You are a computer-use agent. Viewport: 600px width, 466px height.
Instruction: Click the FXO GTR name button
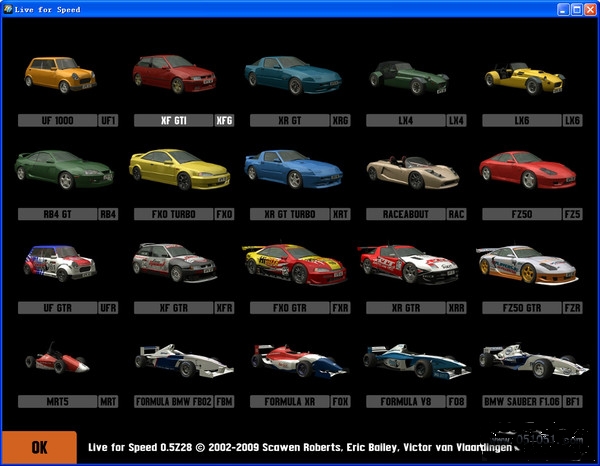(290, 308)
